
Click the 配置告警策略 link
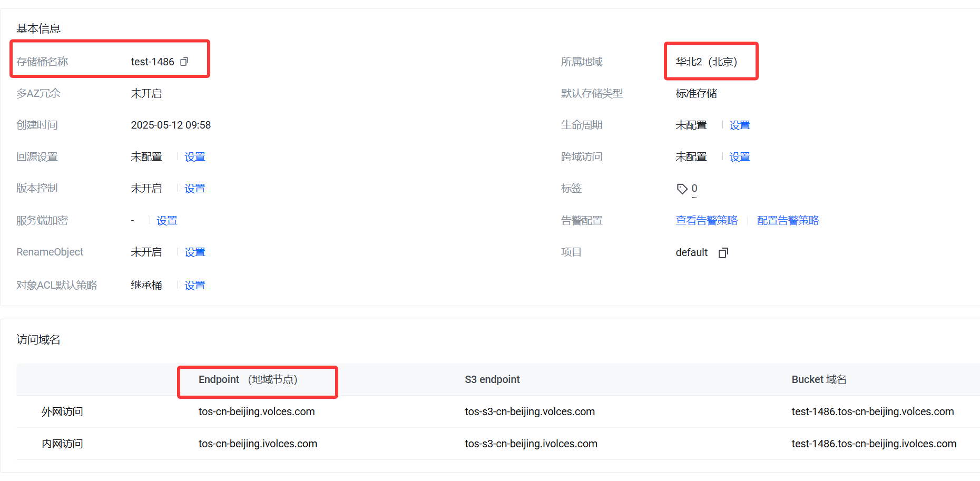pyautogui.click(x=788, y=220)
